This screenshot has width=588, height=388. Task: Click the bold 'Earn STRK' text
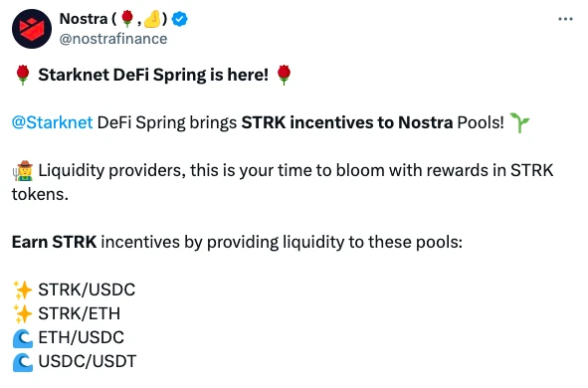(55, 242)
